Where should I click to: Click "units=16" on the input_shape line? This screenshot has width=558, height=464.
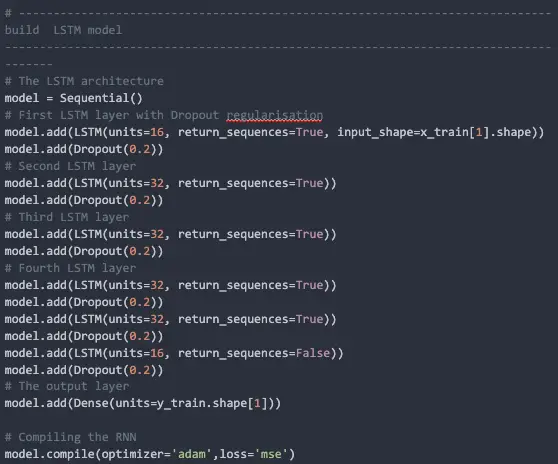click(x=136, y=132)
